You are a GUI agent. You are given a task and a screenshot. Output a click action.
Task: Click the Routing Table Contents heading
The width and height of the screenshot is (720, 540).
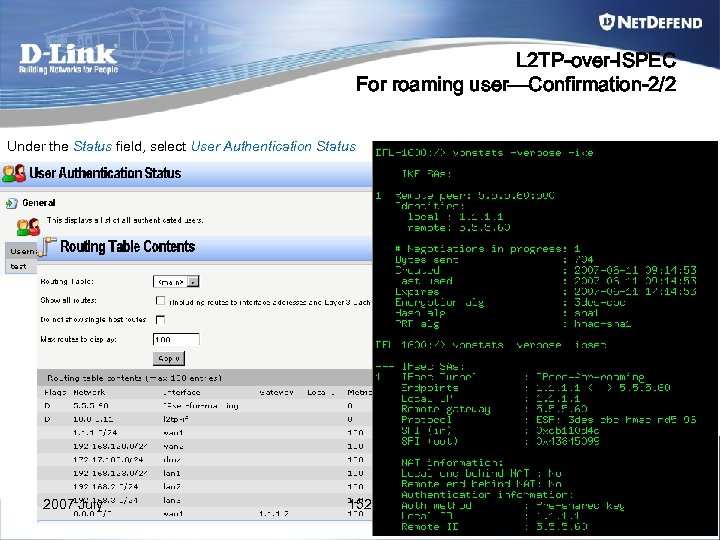pos(128,247)
